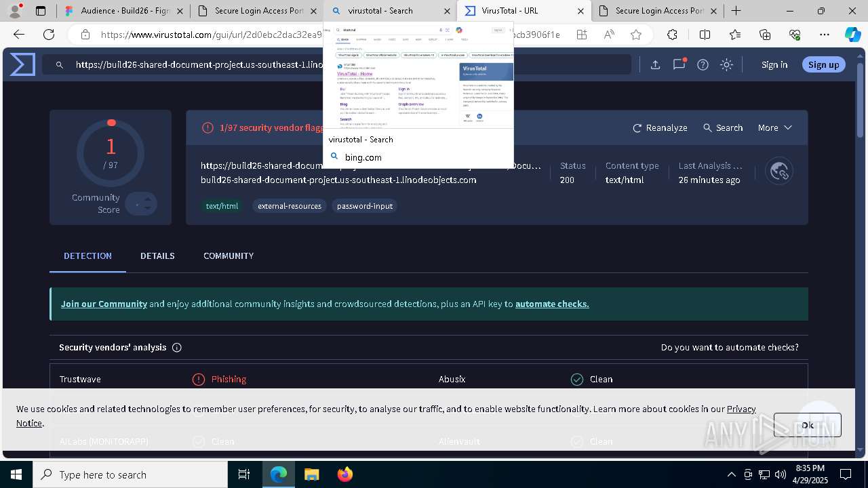This screenshot has width=868, height=488.
Task: Accept cookies with the Ok button
Action: coord(807,425)
